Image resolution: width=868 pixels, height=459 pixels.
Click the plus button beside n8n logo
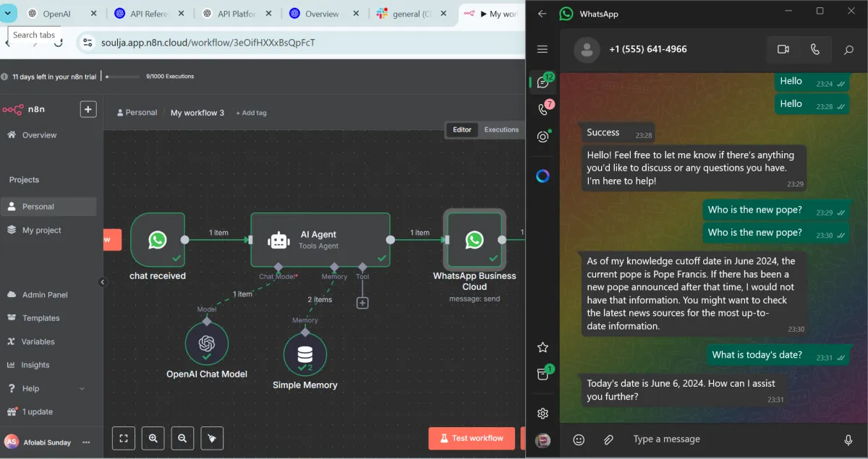[88, 109]
